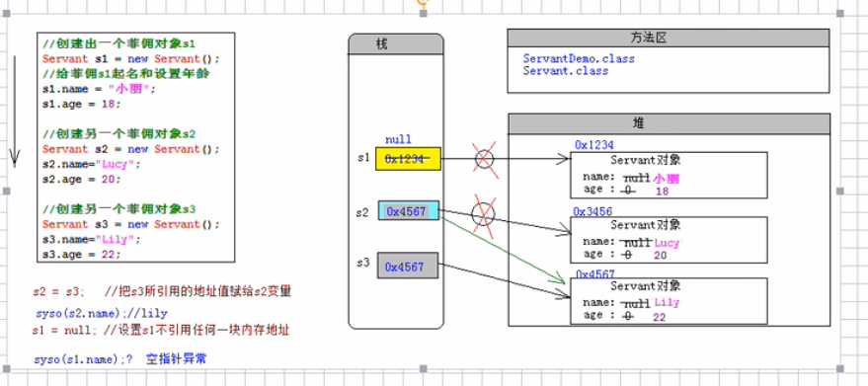Select Servant.class text in method area
Image resolution: width=868 pixels, height=386 pixels.
[565, 71]
